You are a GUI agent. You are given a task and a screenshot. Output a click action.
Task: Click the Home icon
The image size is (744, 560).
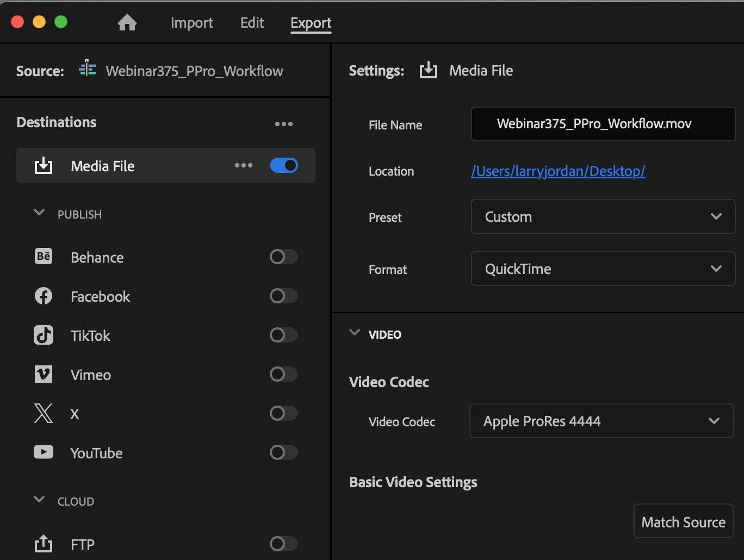[x=127, y=23]
